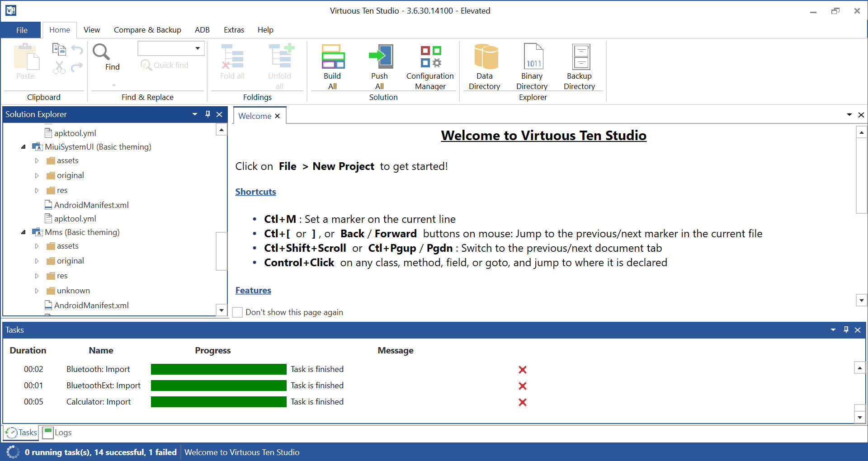The image size is (868, 461).
Task: Close the Solution Explorer panel
Action: tap(219, 114)
